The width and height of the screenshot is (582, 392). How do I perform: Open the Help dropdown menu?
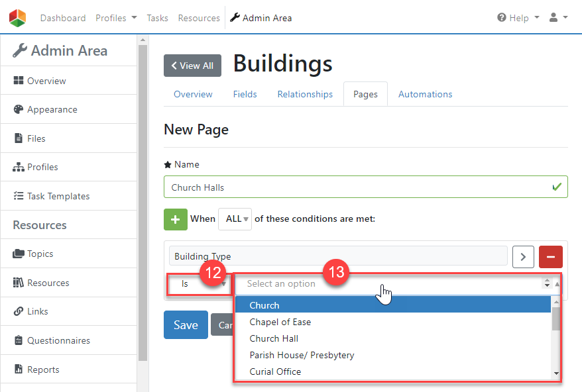point(518,18)
